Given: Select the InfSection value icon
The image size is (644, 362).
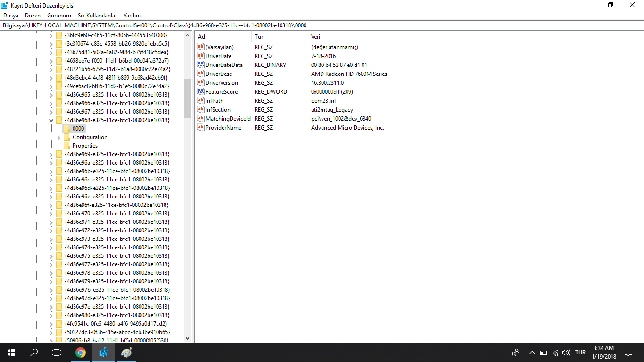Looking at the screenshot, I should [201, 110].
